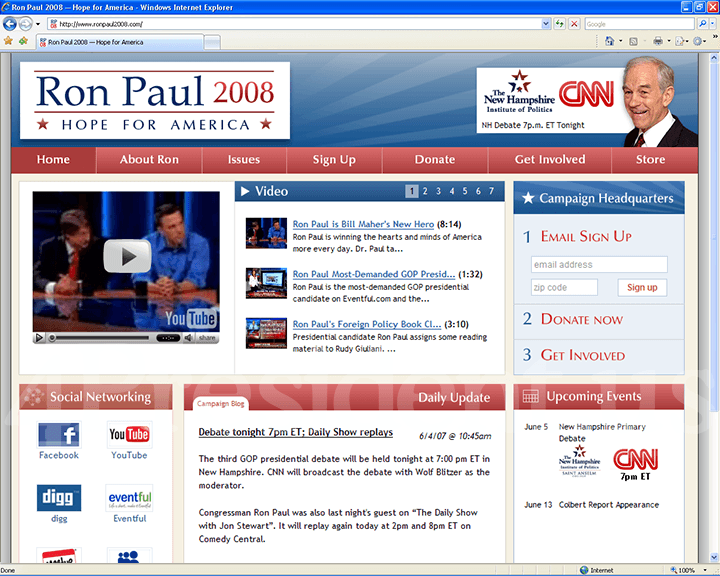Open the search provider dropdown arrow
This screenshot has height=576, width=720.
pos(713,24)
